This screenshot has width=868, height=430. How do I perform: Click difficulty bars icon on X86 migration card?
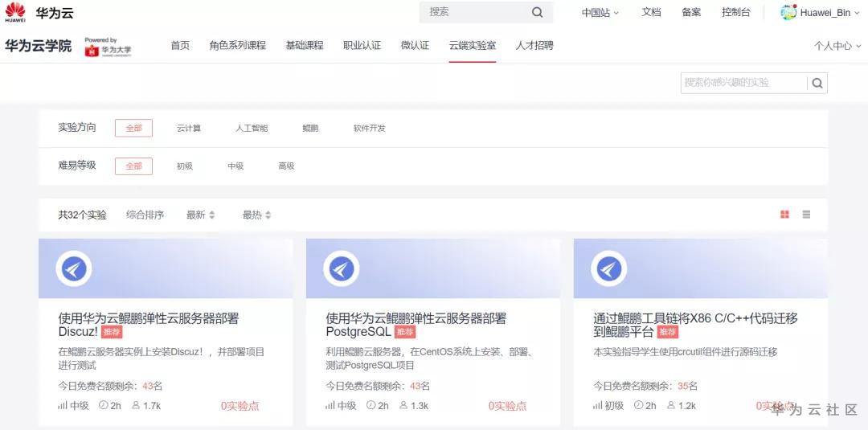tap(597, 406)
